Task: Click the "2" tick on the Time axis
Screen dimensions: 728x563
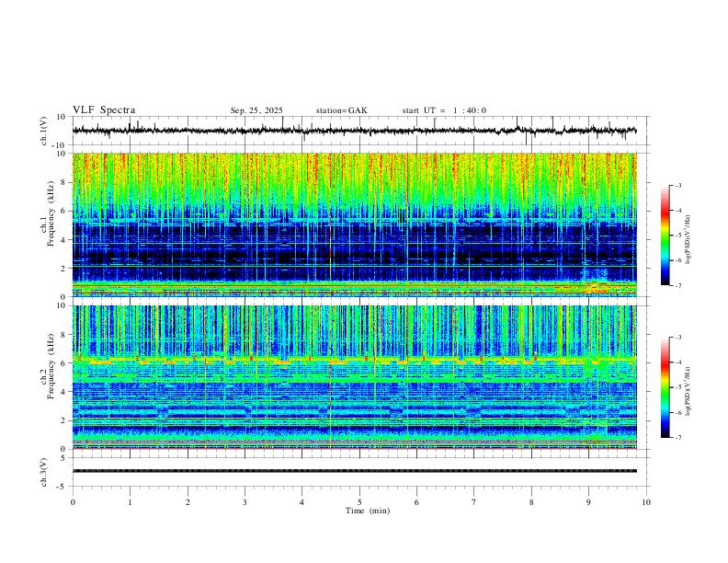Action: 188,502
